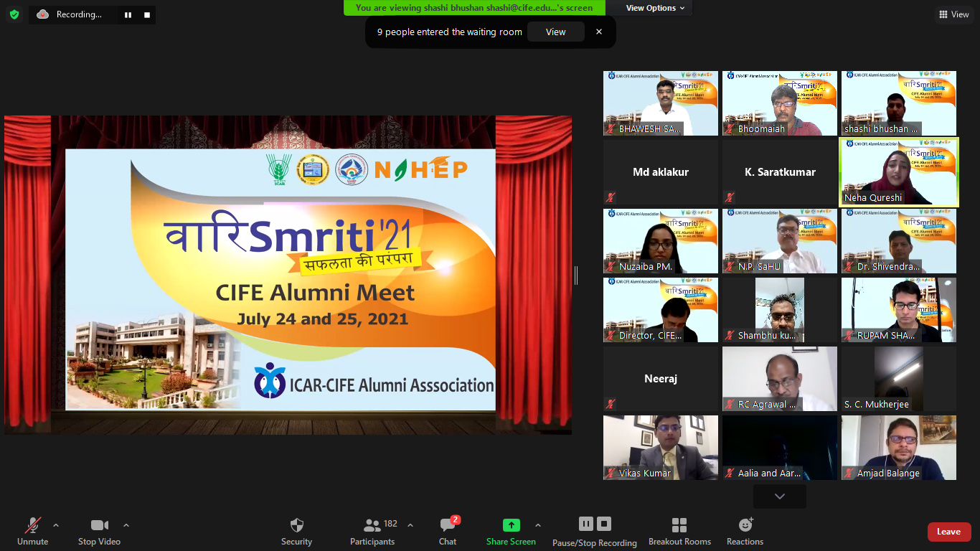Toggle Stop Video camera button

99,525
